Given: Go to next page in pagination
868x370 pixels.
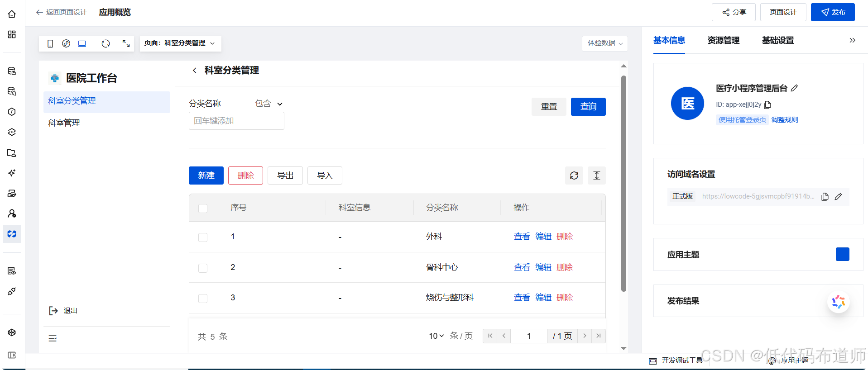Looking at the screenshot, I should point(585,336).
